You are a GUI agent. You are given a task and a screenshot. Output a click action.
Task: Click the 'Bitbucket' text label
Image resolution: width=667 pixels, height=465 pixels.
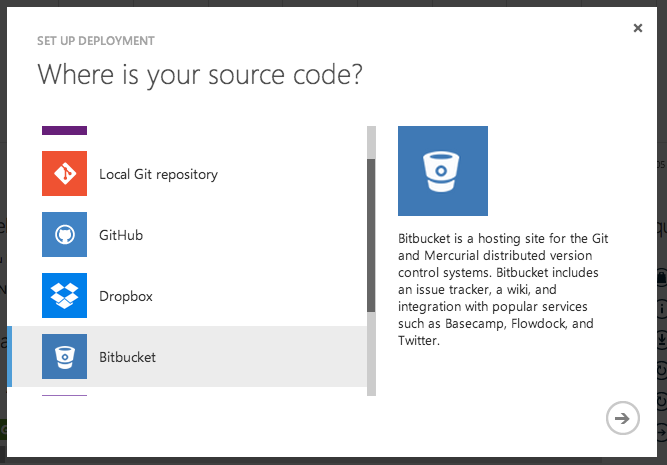[127, 357]
